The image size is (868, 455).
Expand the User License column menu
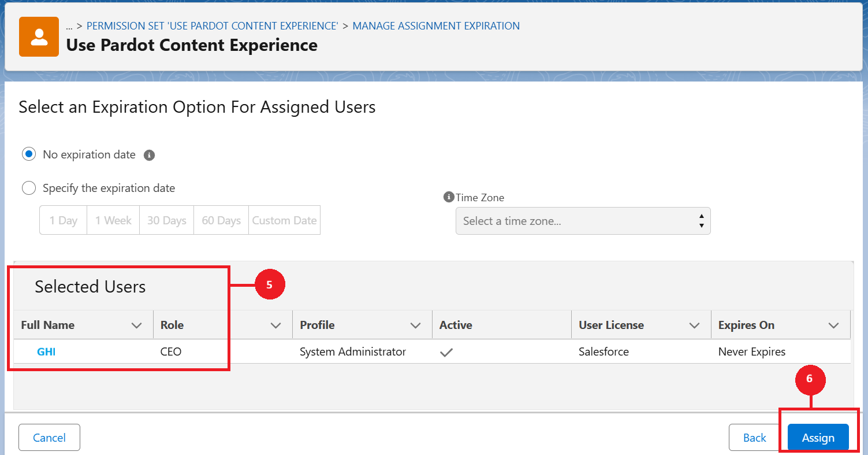694,325
